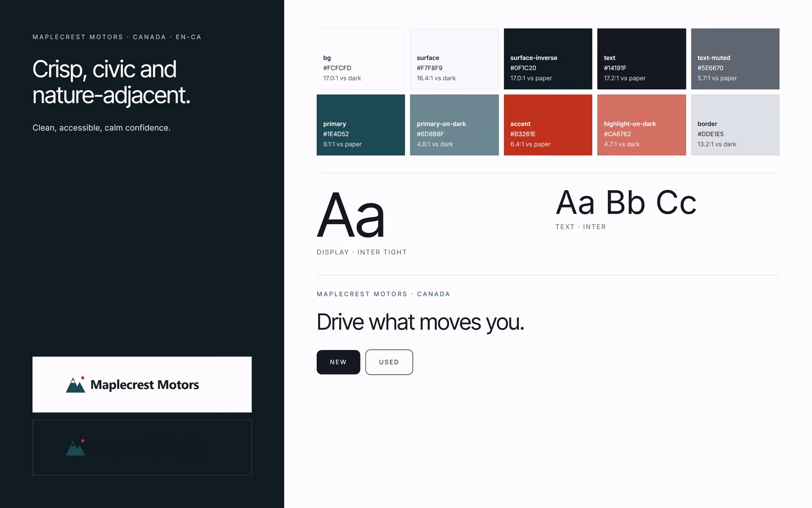Pick the highlight-on-dark #CA6762 swatch
This screenshot has height=508, width=812.
[x=642, y=125]
